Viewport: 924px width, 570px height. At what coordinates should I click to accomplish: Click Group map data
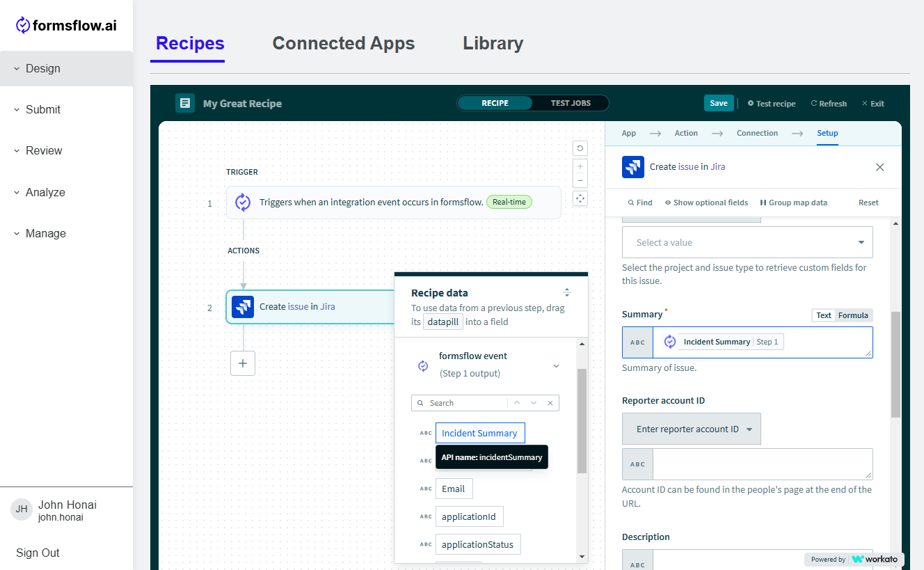[794, 203]
